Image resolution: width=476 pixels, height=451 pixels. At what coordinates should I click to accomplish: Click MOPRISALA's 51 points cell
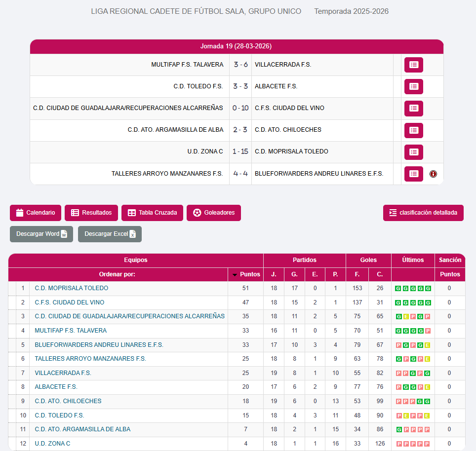(245, 288)
